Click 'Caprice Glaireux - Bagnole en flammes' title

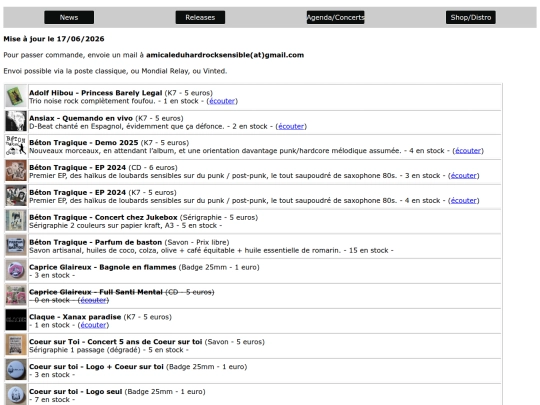coord(103,267)
